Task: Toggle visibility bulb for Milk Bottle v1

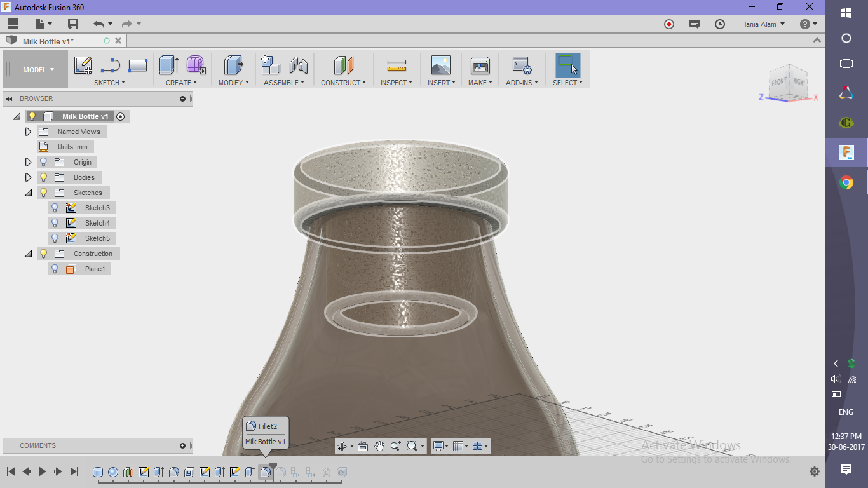Action: [32, 116]
